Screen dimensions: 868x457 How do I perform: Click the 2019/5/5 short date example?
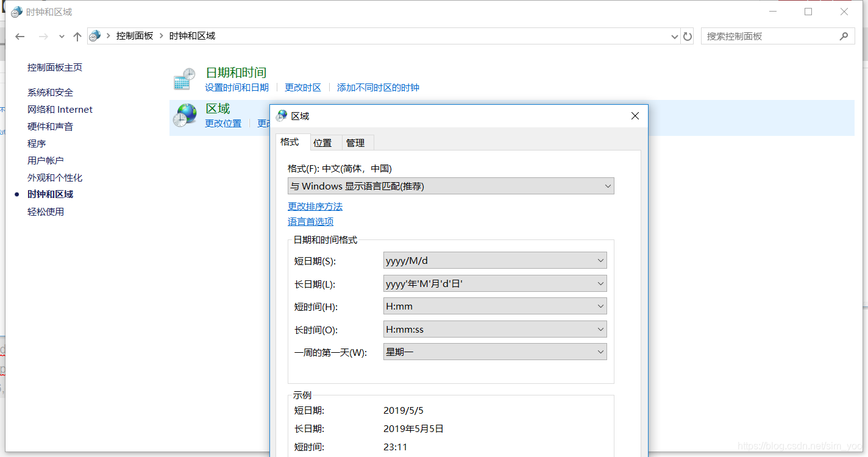click(x=404, y=411)
